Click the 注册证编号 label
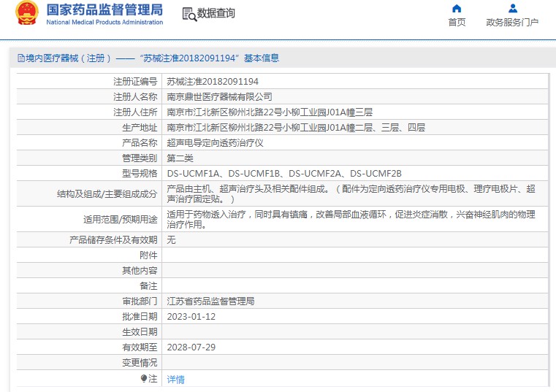The width and height of the screenshot is (556, 392). [135, 82]
